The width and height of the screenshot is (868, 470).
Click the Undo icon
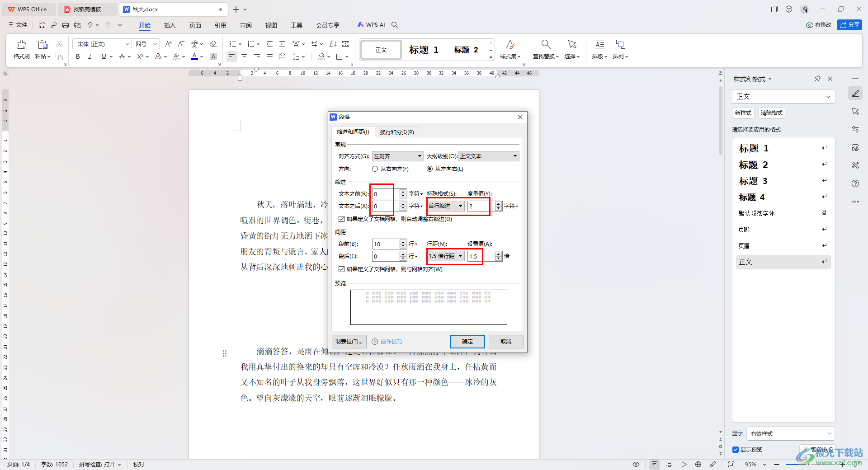[x=90, y=25]
